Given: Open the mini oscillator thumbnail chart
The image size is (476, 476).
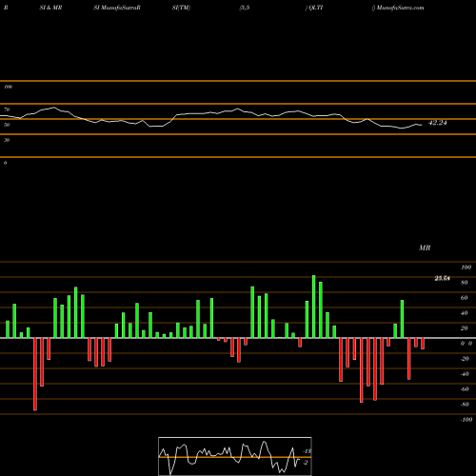Looking at the screenshot, I should pos(235,456).
